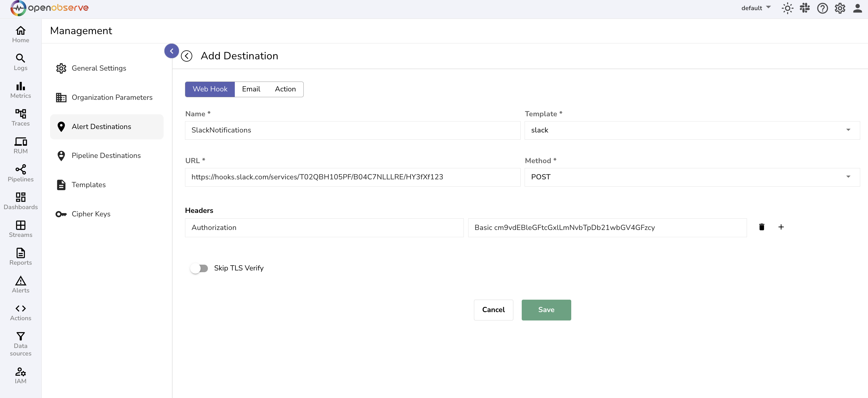Switch to the Email tab
This screenshot has height=398, width=868.
[x=251, y=89]
